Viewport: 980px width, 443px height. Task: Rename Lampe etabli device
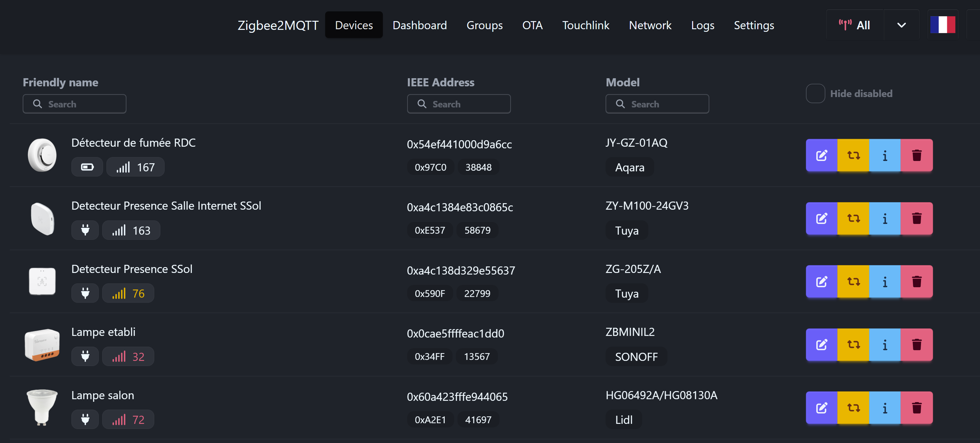[821, 345]
